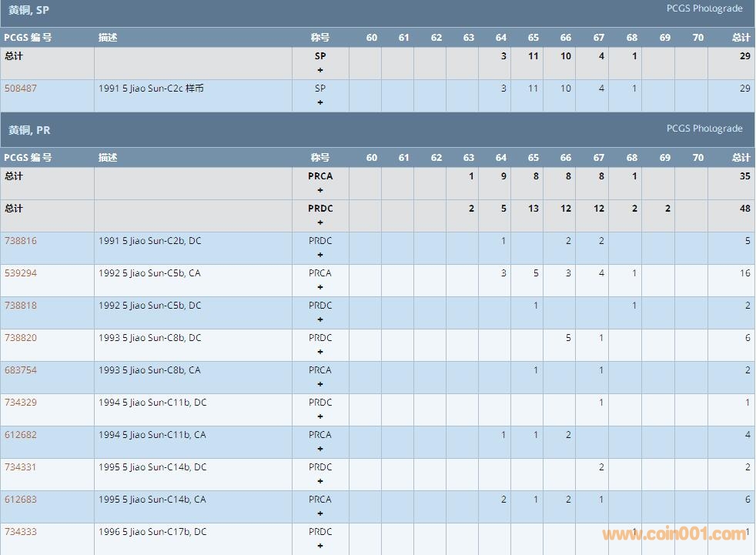The height and width of the screenshot is (555, 756).
Task: Expand plus icon under PRDC totals row
Action: pyautogui.click(x=320, y=222)
